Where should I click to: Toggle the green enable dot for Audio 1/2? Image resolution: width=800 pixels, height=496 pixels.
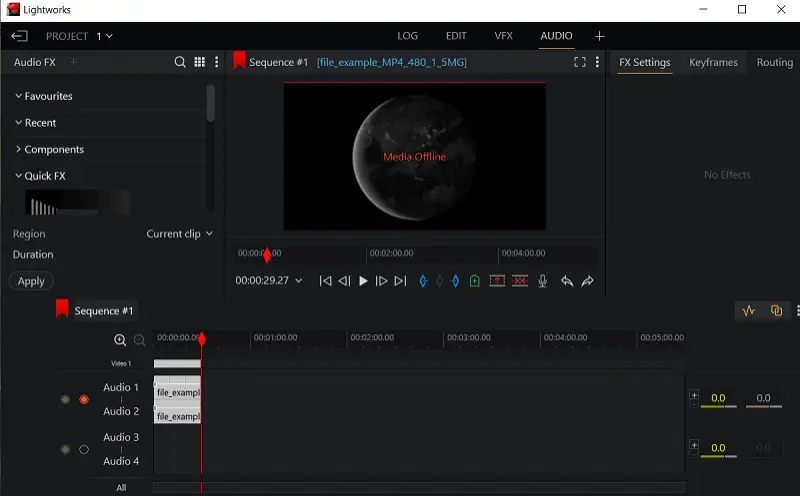point(65,400)
